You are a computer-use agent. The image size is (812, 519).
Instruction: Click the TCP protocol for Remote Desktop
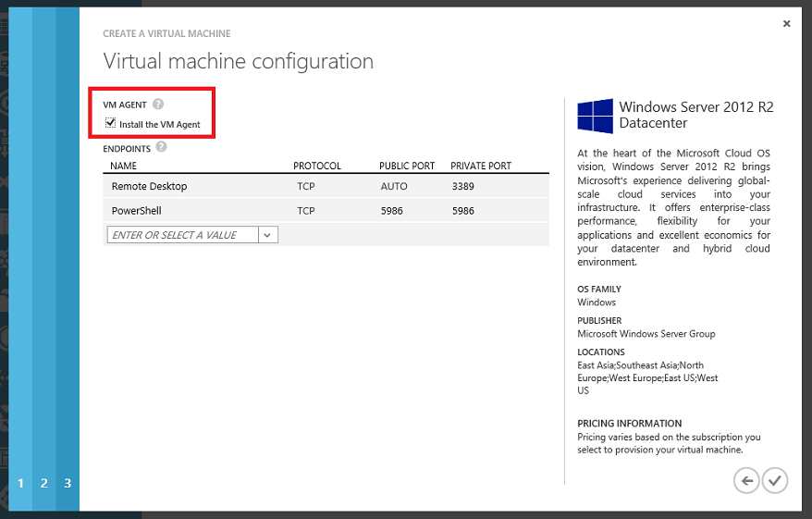(306, 186)
